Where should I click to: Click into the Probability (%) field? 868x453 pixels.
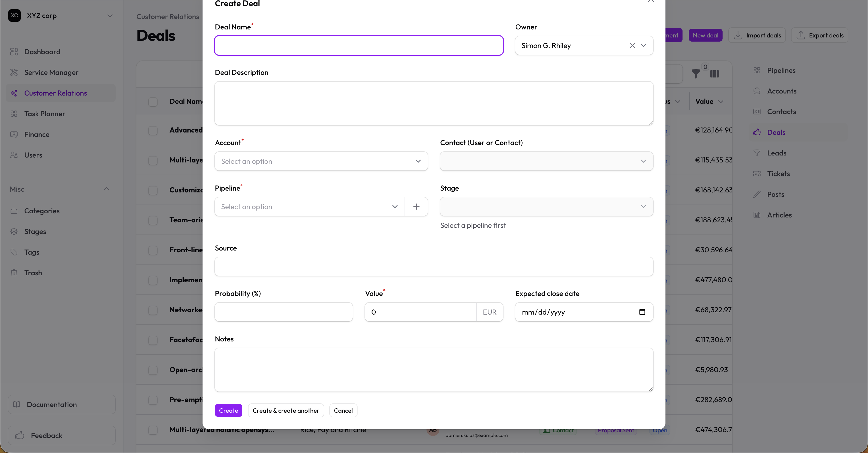pyautogui.click(x=284, y=312)
